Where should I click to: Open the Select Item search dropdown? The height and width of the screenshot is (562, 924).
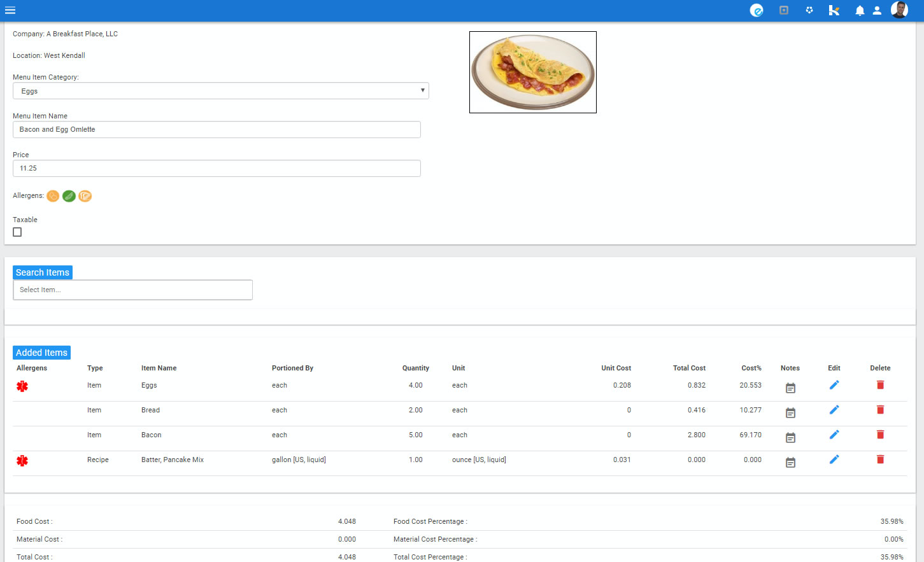[x=132, y=290]
